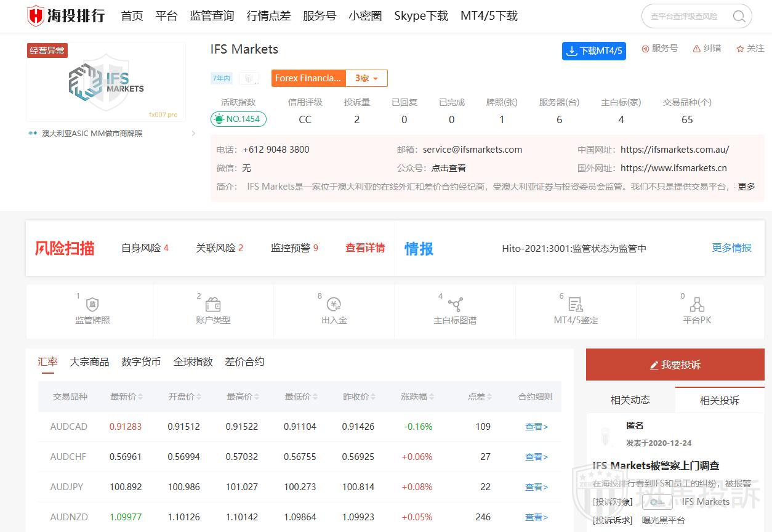Click the 下载MT4/5 download button
This screenshot has width=772, height=532.
[593, 51]
